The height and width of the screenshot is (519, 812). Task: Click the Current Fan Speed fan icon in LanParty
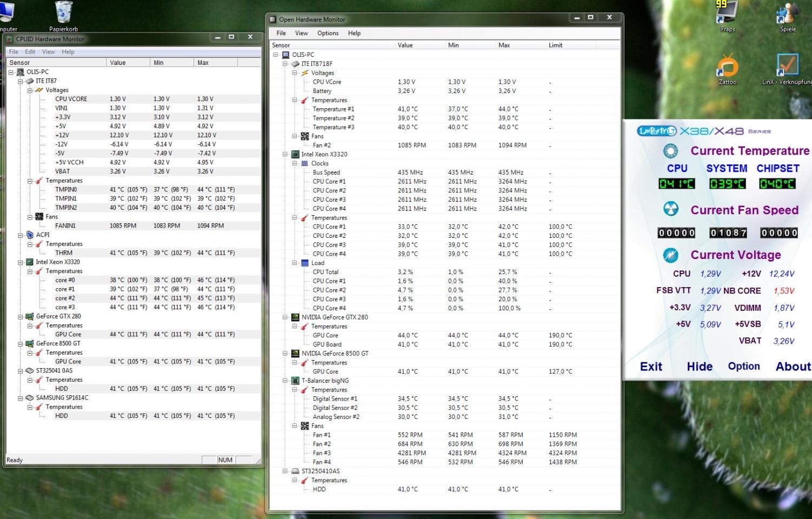(670, 209)
